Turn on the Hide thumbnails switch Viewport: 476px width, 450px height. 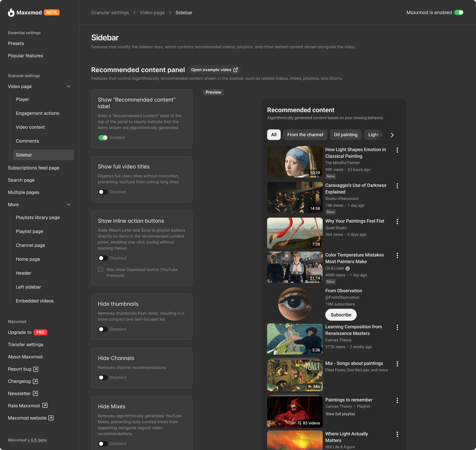pos(103,329)
